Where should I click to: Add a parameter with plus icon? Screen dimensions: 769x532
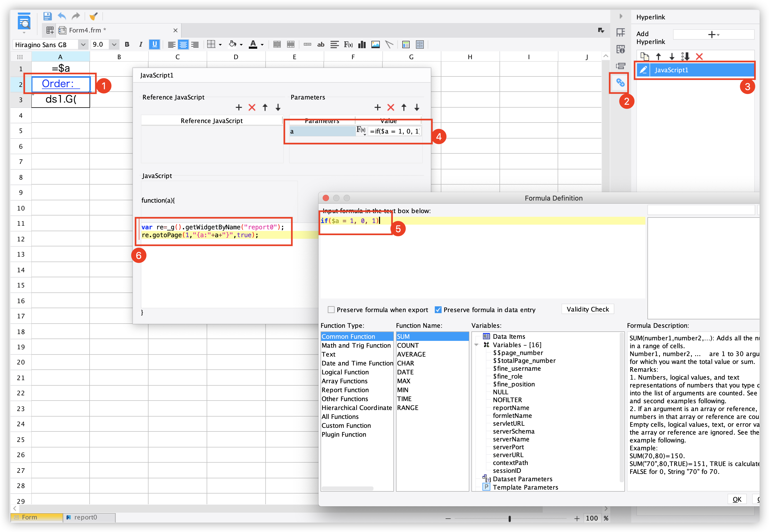[x=377, y=107]
